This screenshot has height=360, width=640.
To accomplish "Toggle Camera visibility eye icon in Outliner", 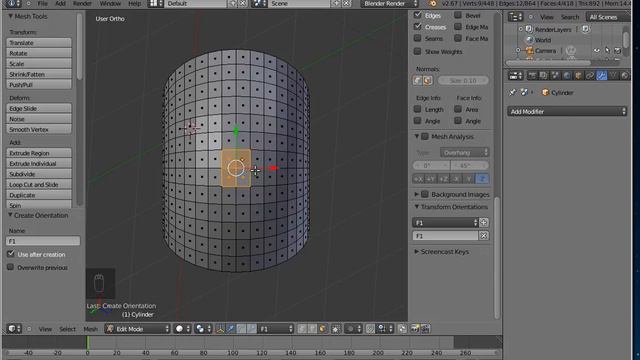I will point(597,51).
